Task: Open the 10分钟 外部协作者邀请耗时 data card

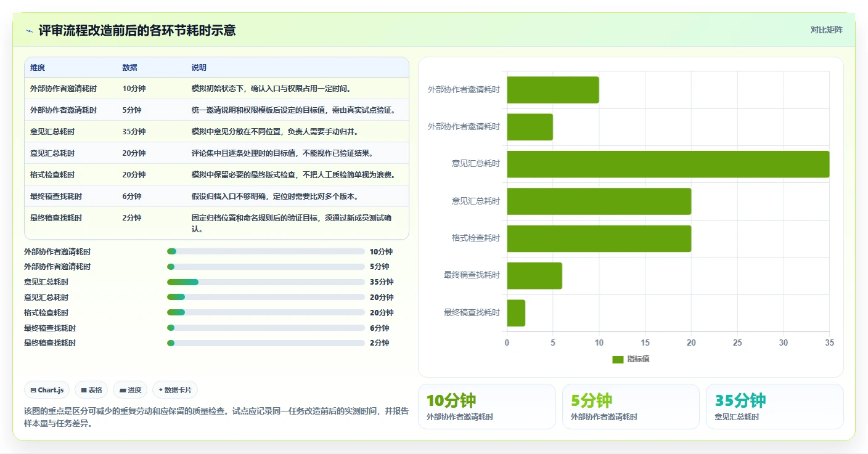Action: [x=487, y=407]
